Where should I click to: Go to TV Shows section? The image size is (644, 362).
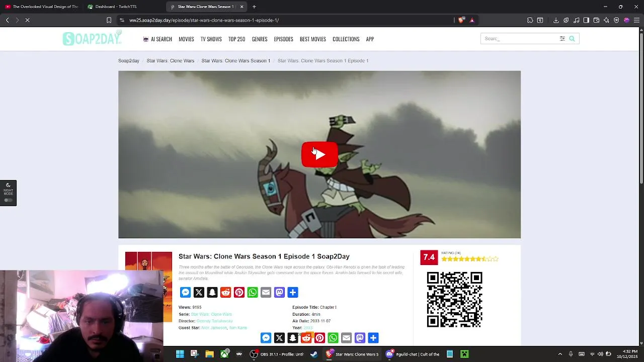(x=211, y=39)
